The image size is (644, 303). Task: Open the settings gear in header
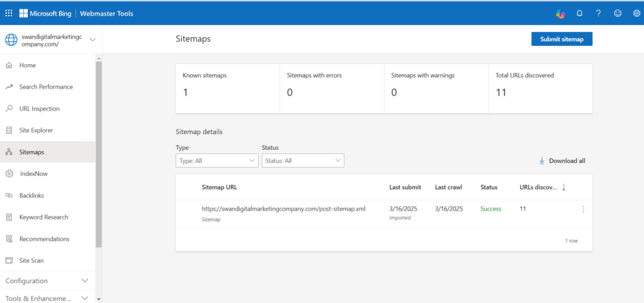pyautogui.click(x=636, y=14)
